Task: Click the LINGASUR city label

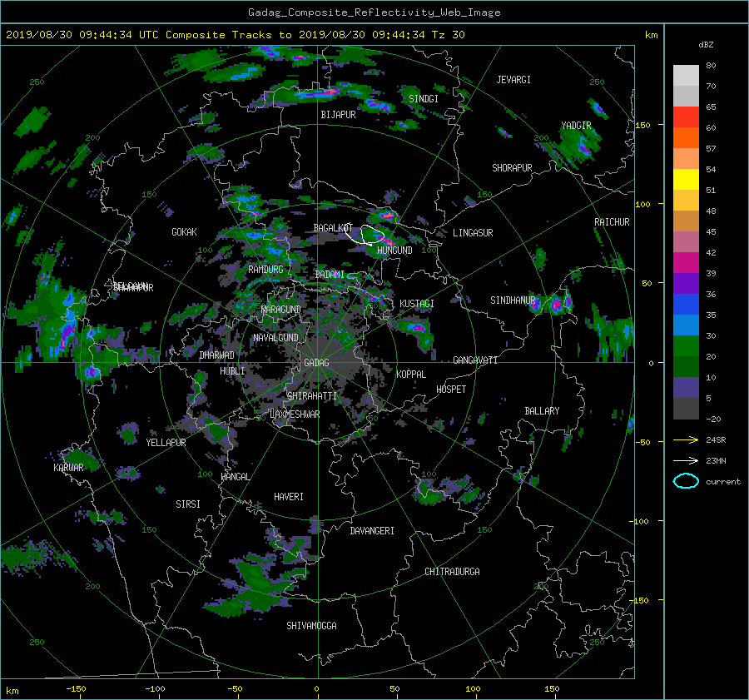Action: point(473,233)
